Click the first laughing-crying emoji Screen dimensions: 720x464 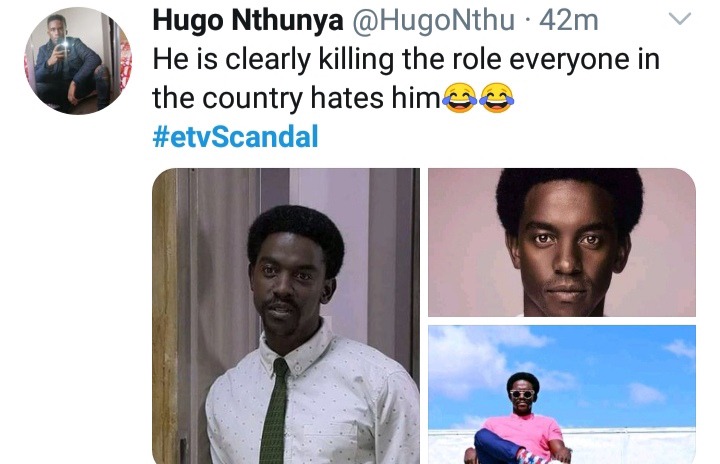pyautogui.click(x=459, y=98)
